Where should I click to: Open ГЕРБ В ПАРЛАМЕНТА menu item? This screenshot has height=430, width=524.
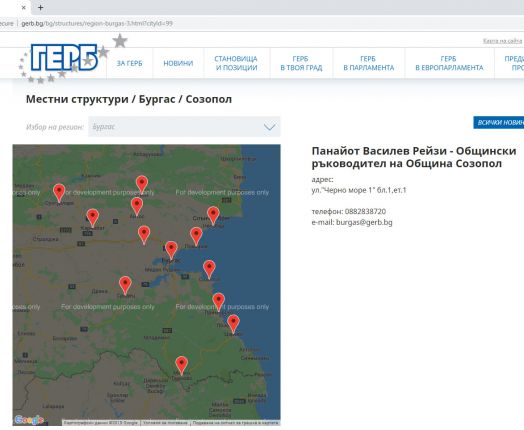pos(369,63)
